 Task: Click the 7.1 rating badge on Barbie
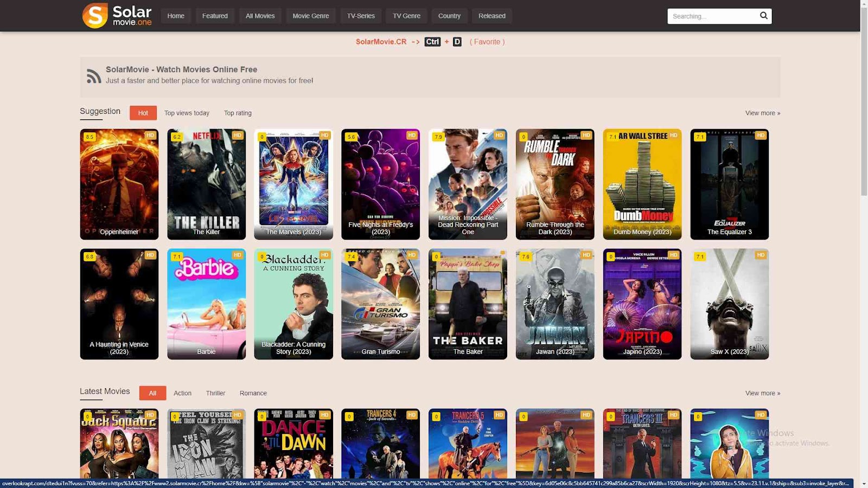177,256
